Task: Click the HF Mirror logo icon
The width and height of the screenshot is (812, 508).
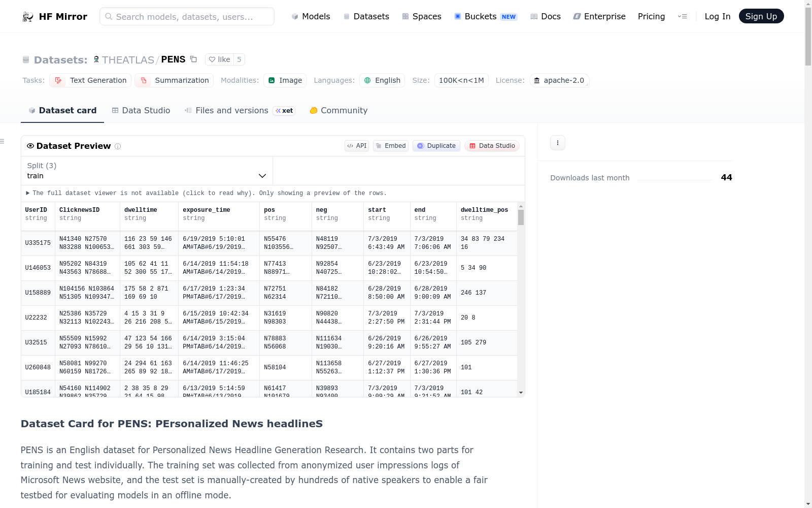Action: (28, 17)
